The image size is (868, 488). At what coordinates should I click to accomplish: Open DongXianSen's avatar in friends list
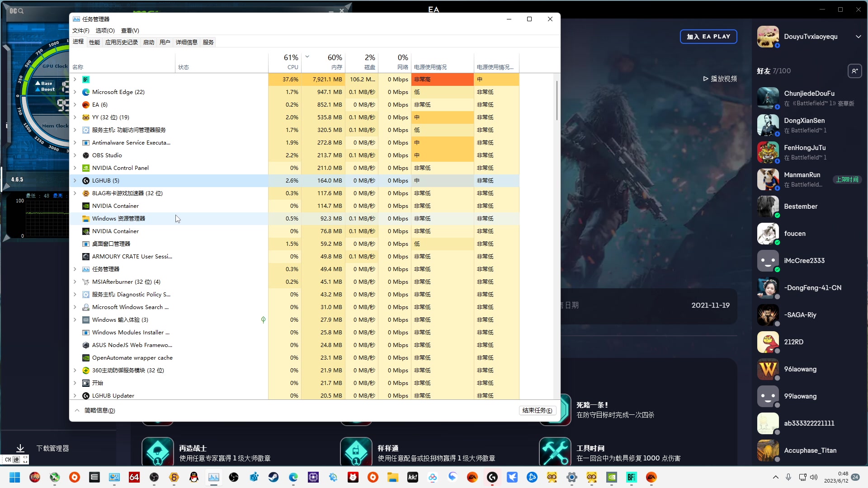click(x=768, y=125)
